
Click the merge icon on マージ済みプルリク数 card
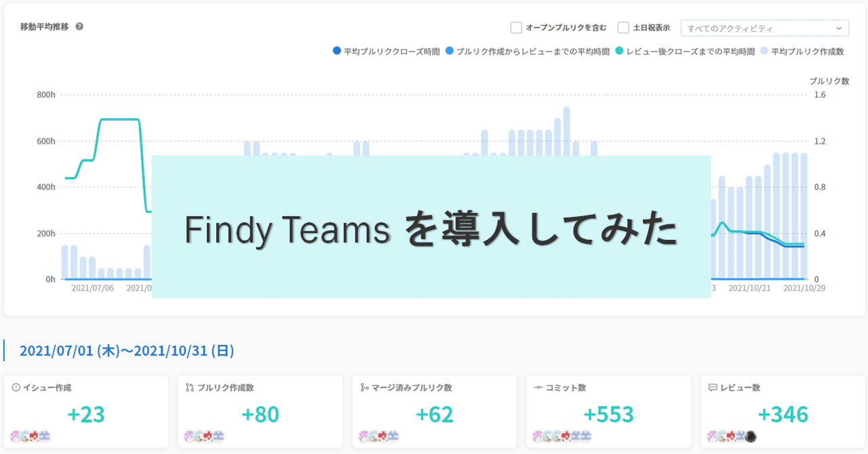[363, 387]
